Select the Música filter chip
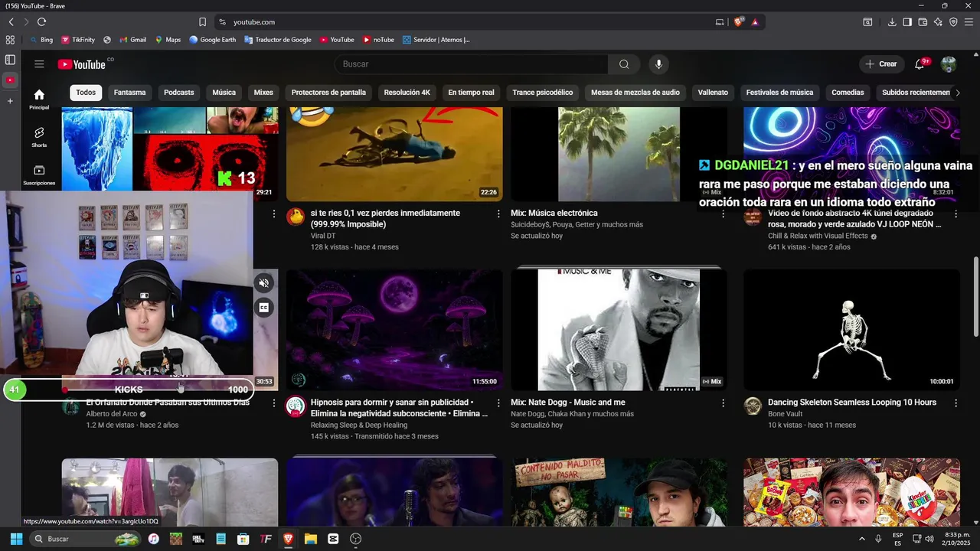Screen dimensions: 980x551 pos(224,93)
